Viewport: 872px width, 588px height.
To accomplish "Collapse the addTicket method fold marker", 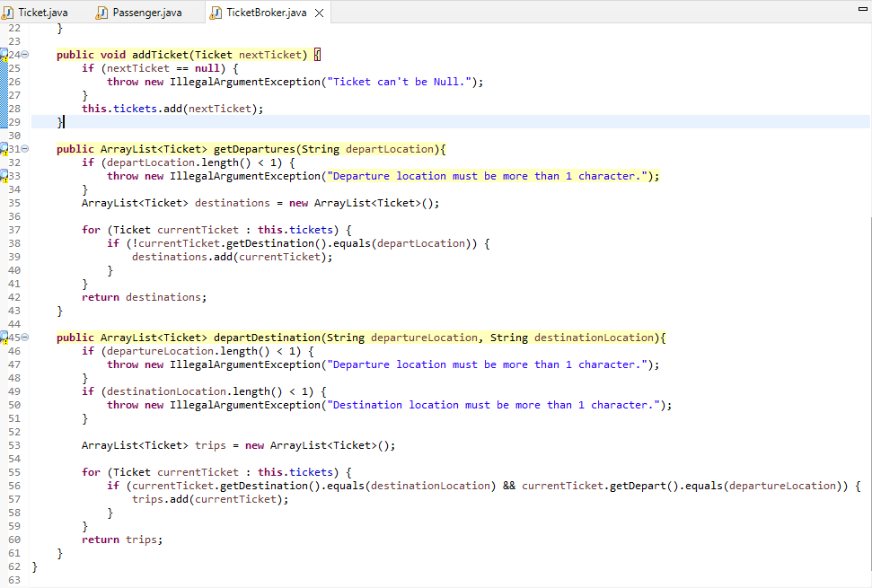I will 24,54.
